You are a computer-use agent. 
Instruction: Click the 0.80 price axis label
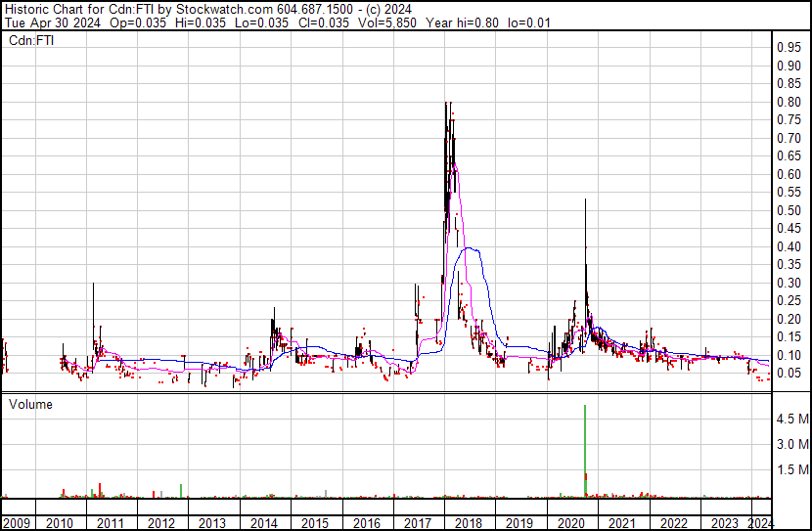pos(789,103)
